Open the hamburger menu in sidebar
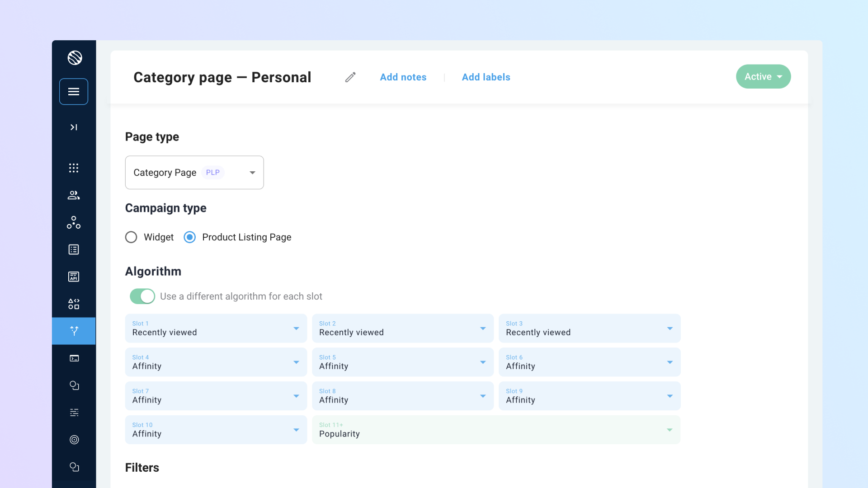 (x=74, y=92)
